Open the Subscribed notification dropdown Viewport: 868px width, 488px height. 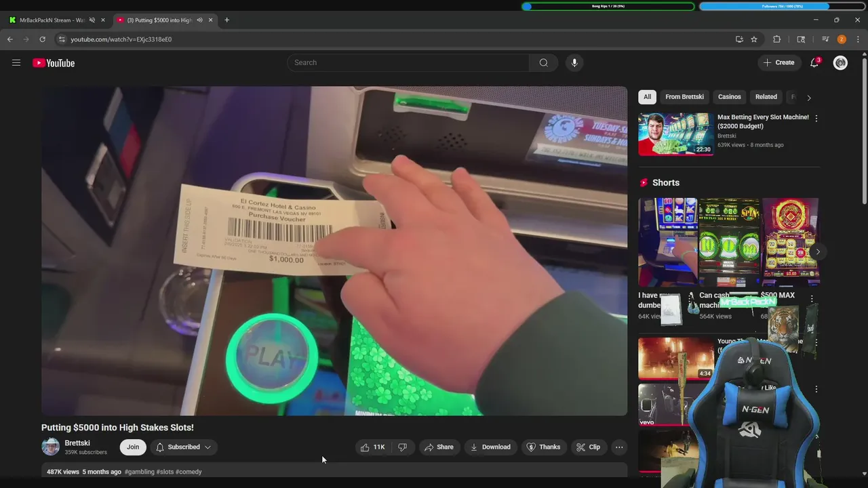coord(183,447)
